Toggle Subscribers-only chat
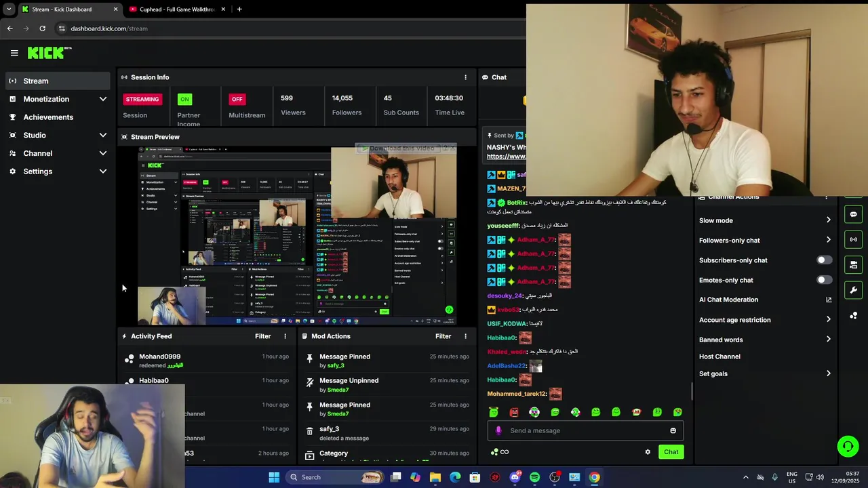The height and width of the screenshot is (488, 868). point(824,260)
